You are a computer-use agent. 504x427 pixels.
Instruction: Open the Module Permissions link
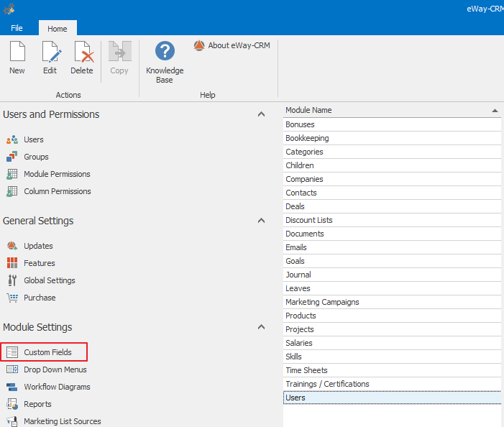coord(58,174)
